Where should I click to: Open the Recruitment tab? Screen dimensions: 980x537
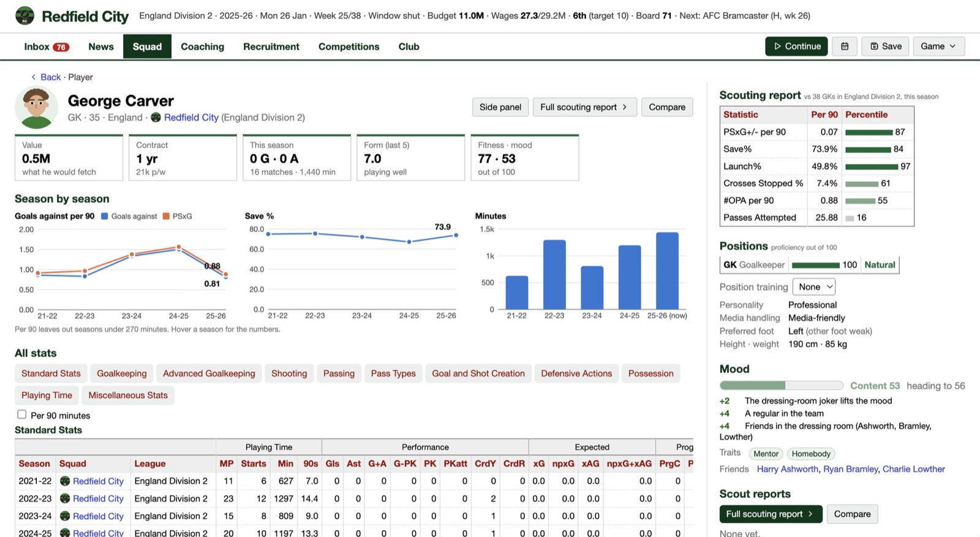(x=271, y=47)
